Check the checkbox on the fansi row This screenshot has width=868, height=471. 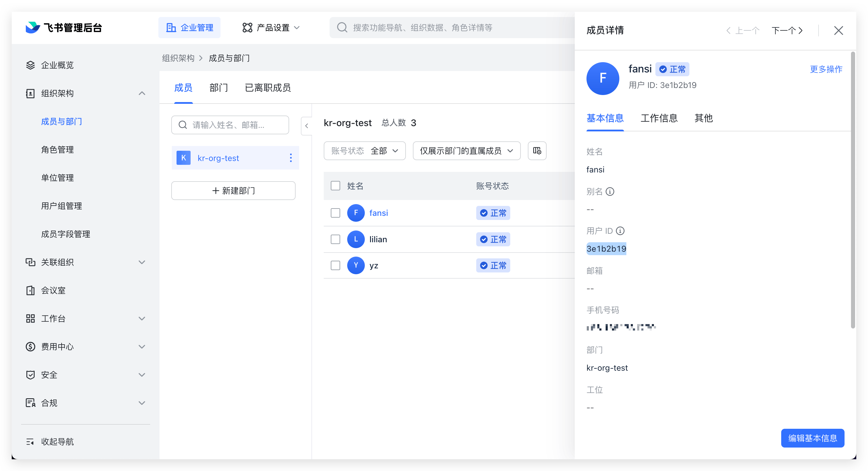point(335,213)
